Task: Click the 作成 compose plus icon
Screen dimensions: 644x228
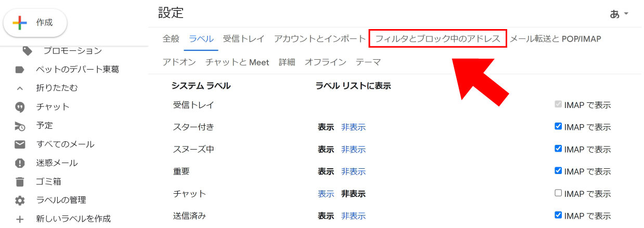Action: tap(20, 23)
